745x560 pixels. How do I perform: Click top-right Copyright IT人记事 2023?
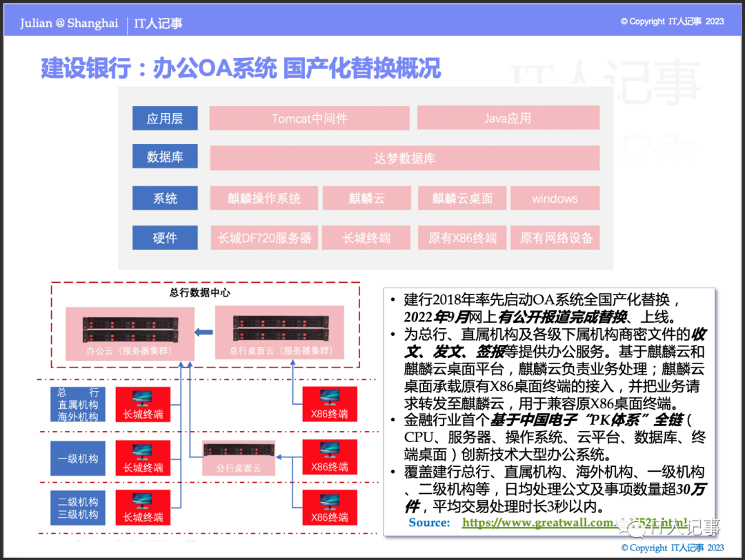[x=672, y=21]
